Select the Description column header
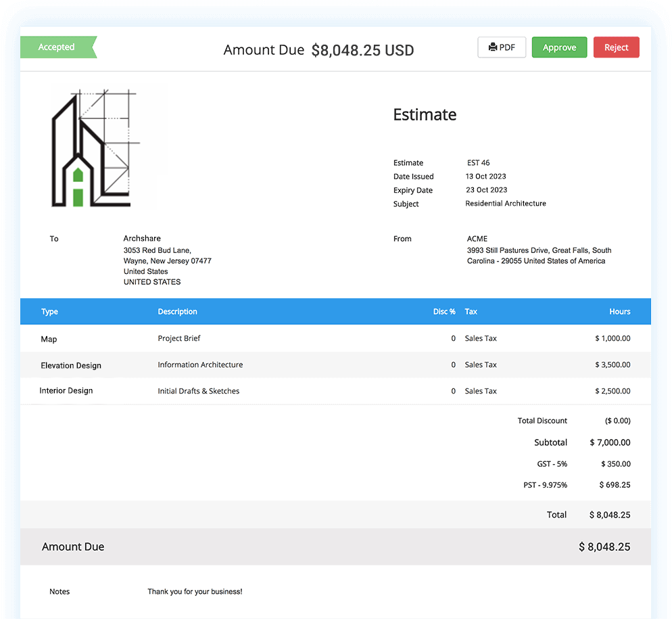672x644 pixels. pos(177,312)
